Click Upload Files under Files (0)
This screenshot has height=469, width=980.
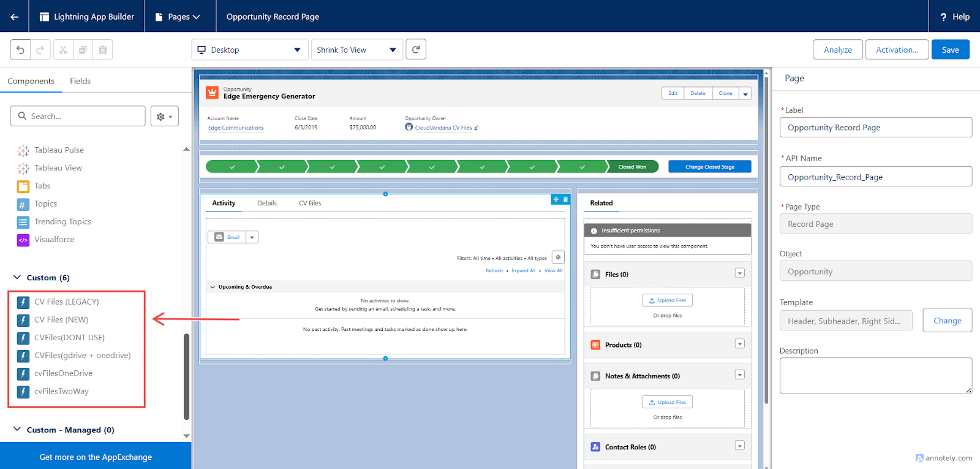(x=668, y=300)
